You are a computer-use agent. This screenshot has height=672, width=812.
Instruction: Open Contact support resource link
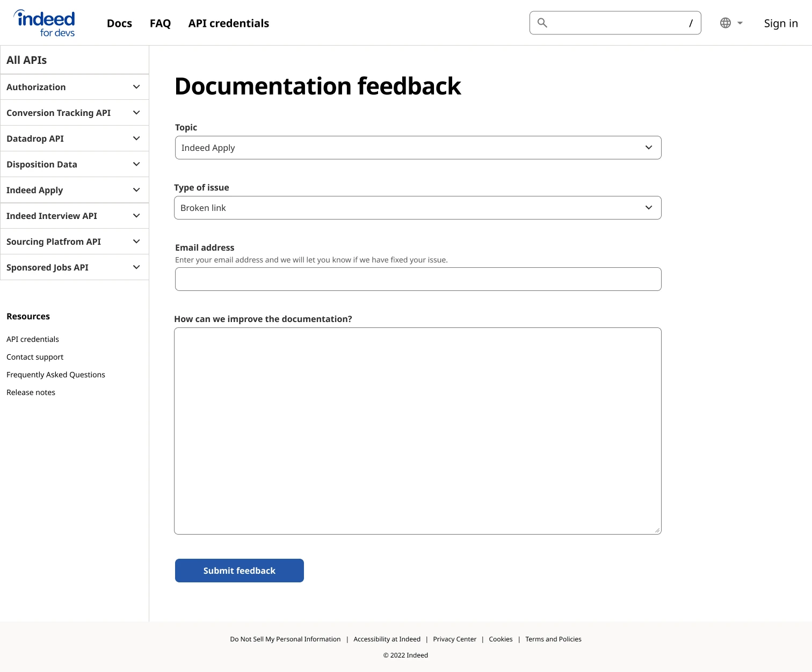pos(35,357)
